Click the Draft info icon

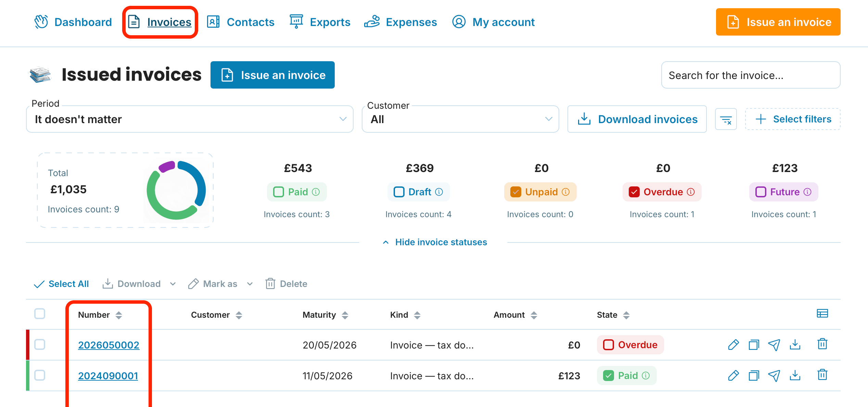point(439,192)
